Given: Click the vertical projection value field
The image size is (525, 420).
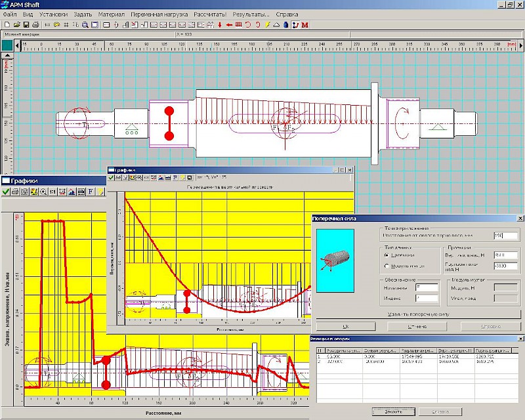Looking at the screenshot, I should click(505, 255).
